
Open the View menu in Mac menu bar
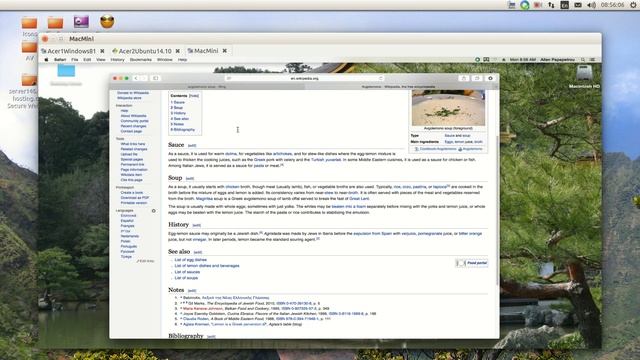click(100, 60)
